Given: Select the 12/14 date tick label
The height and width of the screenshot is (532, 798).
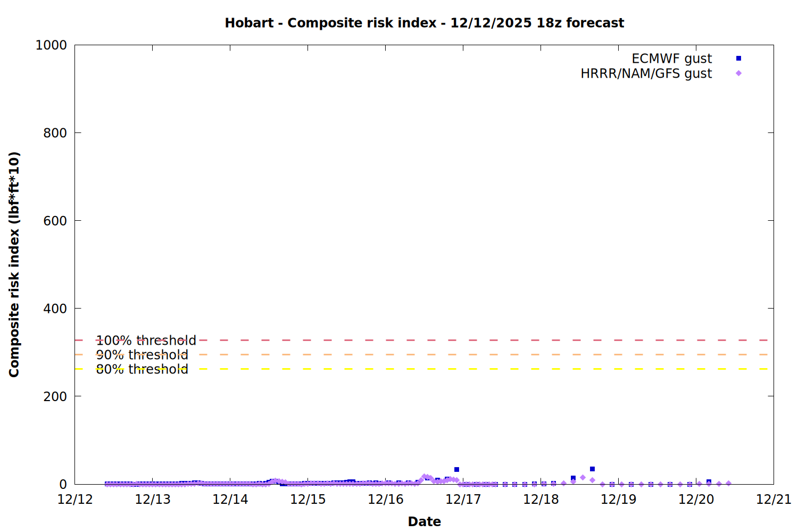Looking at the screenshot, I should pos(230,500).
